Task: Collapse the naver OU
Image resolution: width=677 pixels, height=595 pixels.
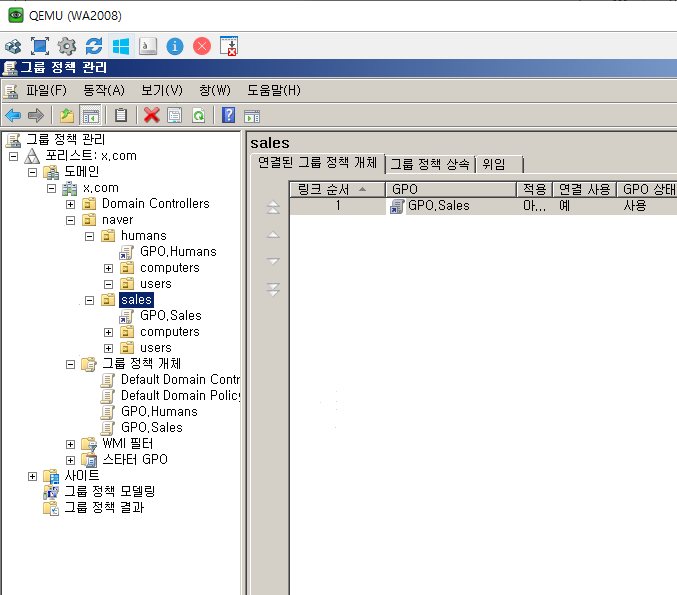Action: [x=70, y=220]
